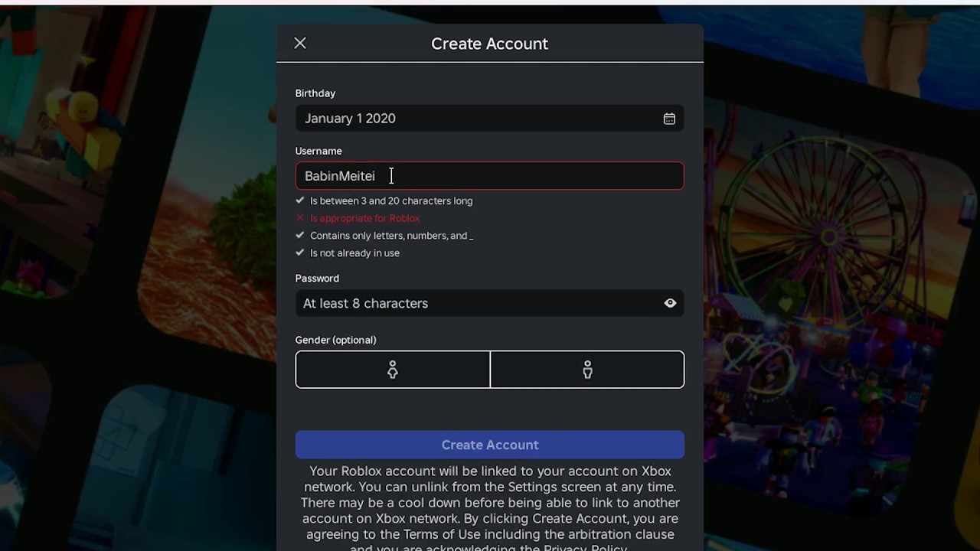Click the Create Account button
Screen dimensions: 980x551
pos(490,445)
